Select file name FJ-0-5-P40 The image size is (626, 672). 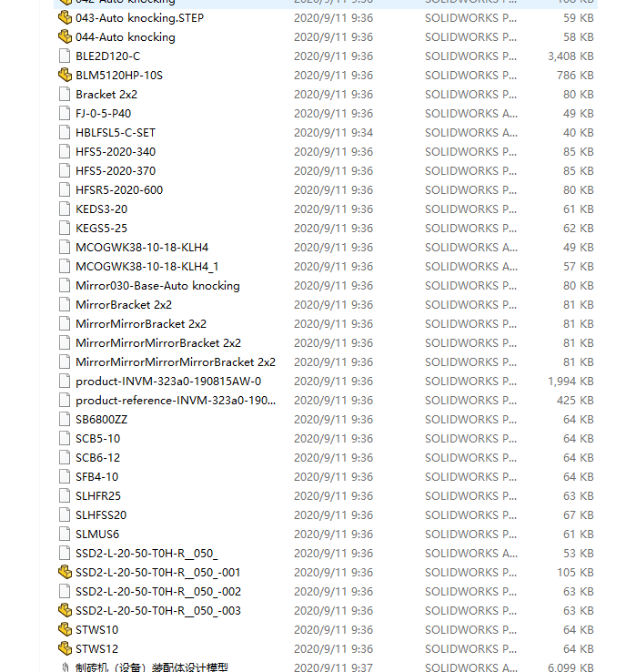(x=103, y=114)
